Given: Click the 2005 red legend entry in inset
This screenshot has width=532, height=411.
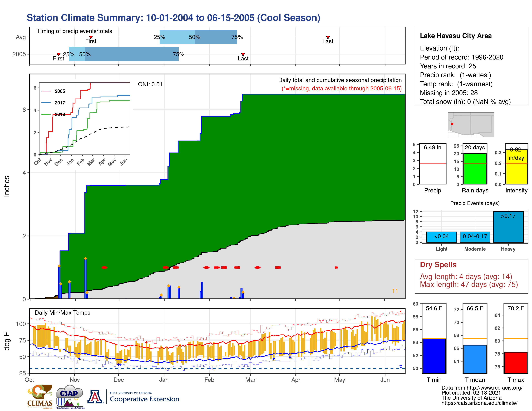Looking at the screenshot, I should click(x=53, y=91).
